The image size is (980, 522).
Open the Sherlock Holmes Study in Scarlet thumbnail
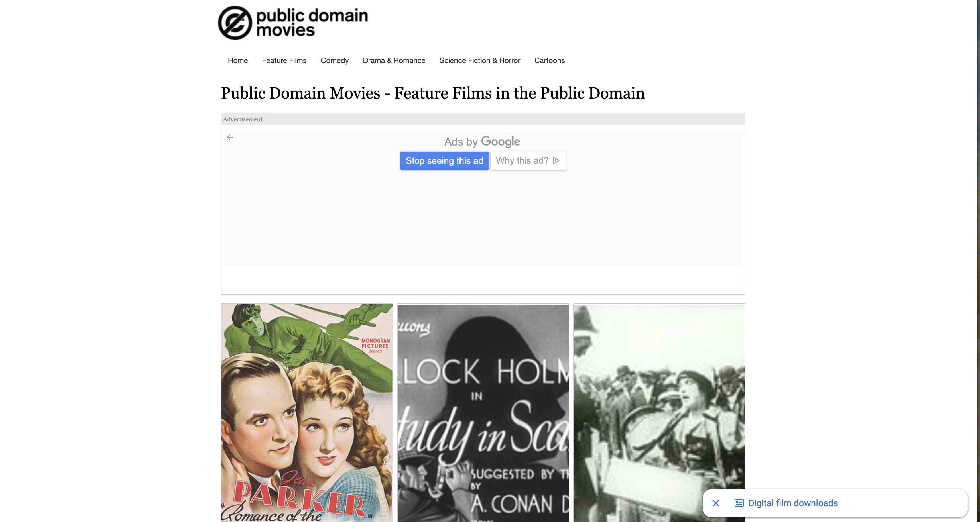(x=483, y=413)
